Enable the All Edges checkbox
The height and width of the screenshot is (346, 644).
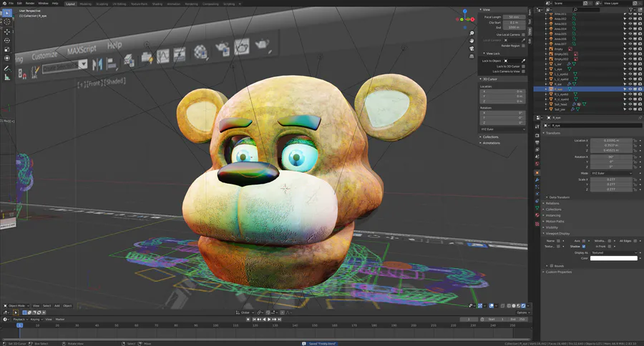coord(635,241)
